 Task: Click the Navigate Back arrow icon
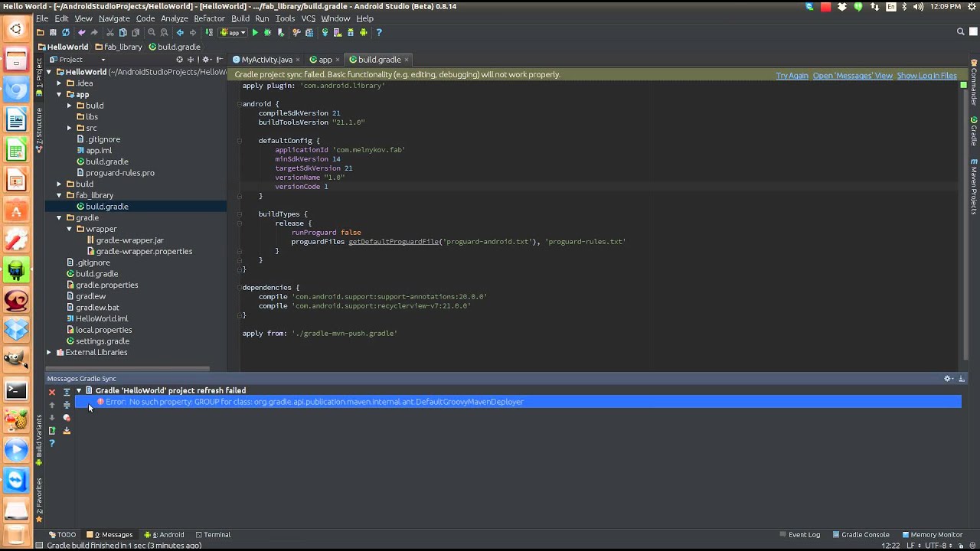[180, 32]
